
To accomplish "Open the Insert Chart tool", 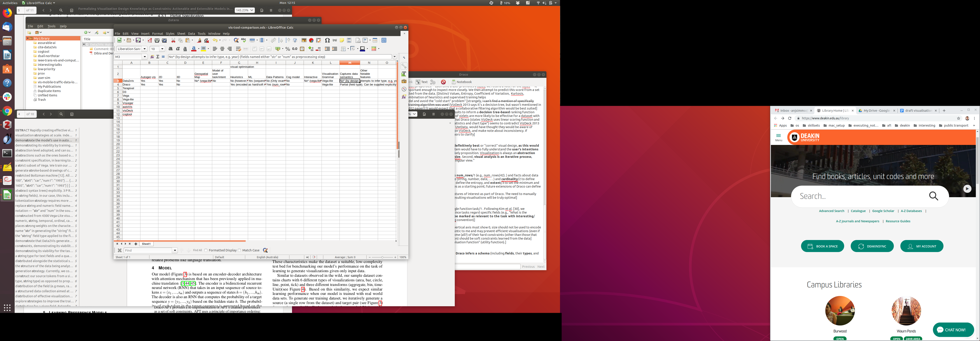I will pos(311,40).
